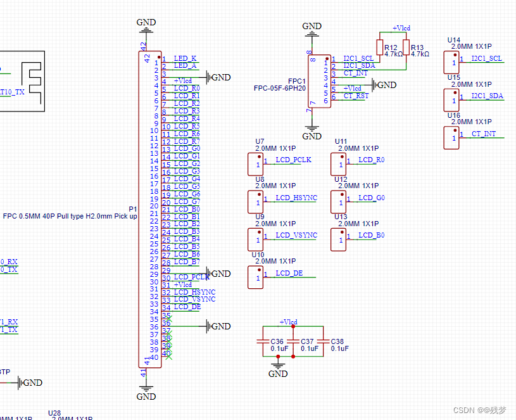Select the U7 LCD_PCLK pin header symbol
516x420 pixels.
tap(255, 164)
